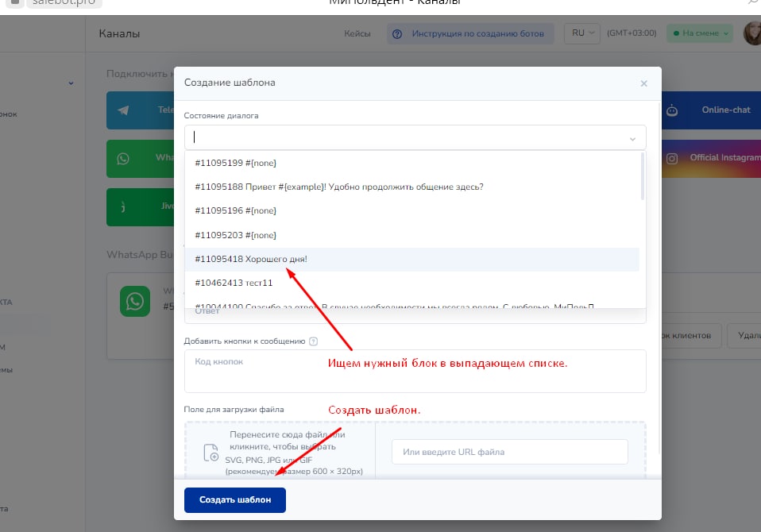This screenshot has height=532, width=761.
Task: Click the Кейсы link
Action: 357,33
